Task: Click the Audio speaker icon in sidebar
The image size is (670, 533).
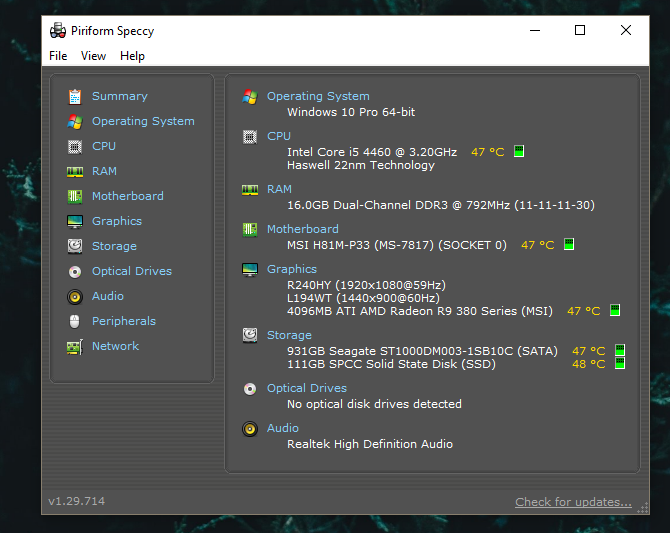Action: click(x=75, y=297)
